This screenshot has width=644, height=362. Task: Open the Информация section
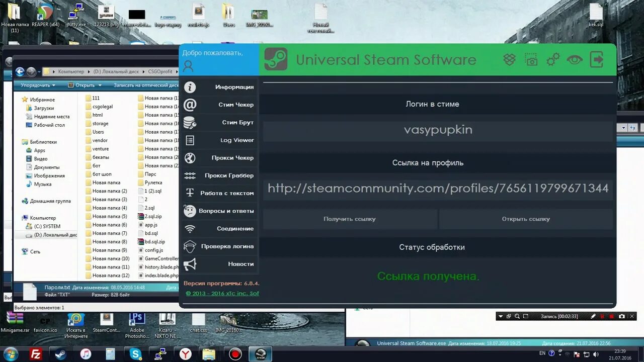(x=234, y=87)
